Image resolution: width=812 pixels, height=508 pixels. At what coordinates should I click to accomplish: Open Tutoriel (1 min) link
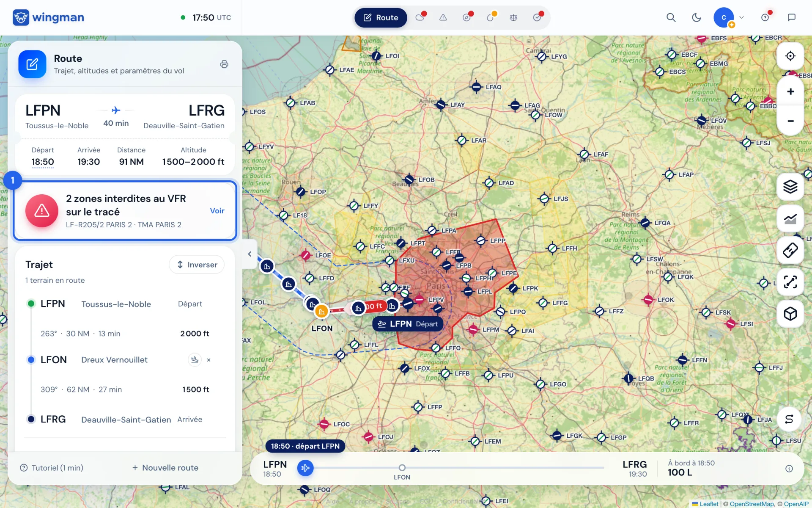(52, 468)
